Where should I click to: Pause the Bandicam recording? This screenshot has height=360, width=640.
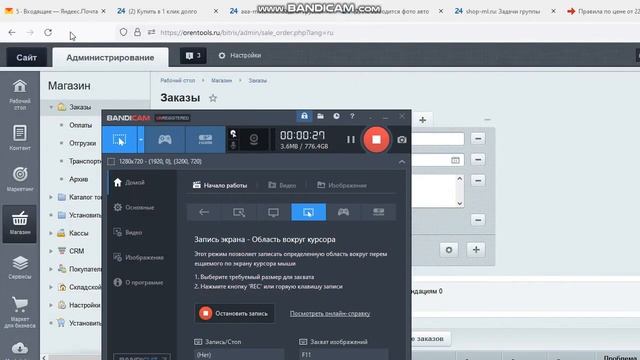351,140
